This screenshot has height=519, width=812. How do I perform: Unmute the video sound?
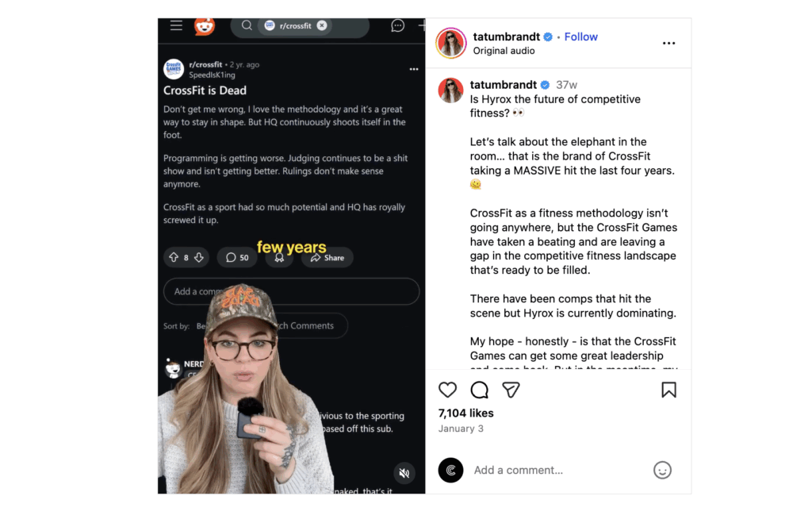click(404, 473)
